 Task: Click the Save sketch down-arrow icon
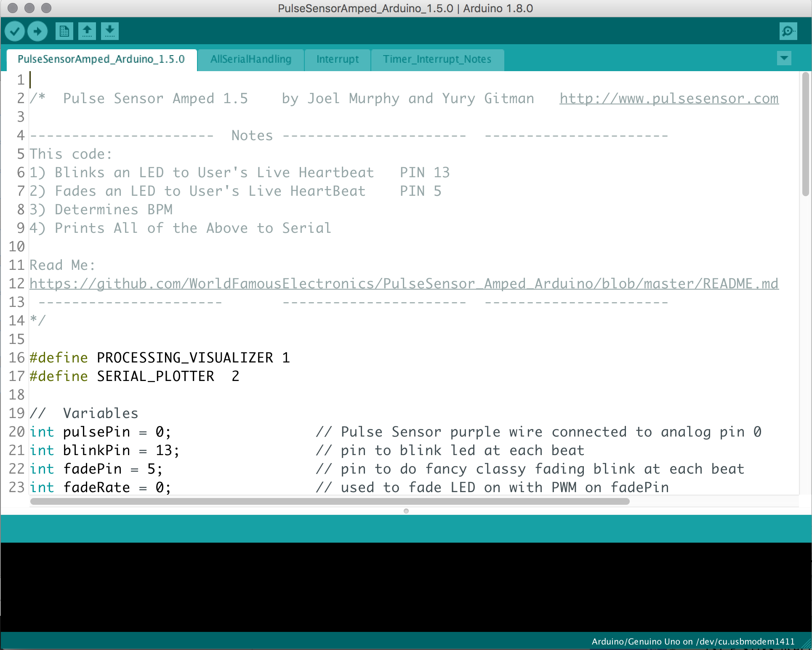(110, 32)
